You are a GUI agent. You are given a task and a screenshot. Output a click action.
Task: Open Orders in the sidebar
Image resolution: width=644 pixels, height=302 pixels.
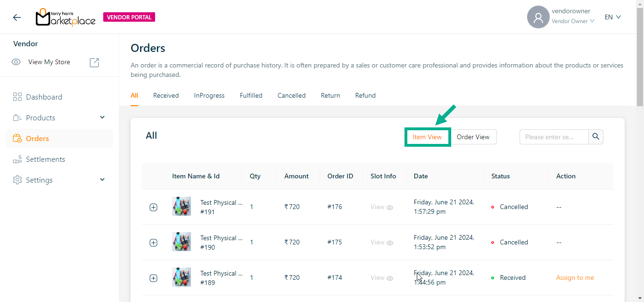[38, 139]
